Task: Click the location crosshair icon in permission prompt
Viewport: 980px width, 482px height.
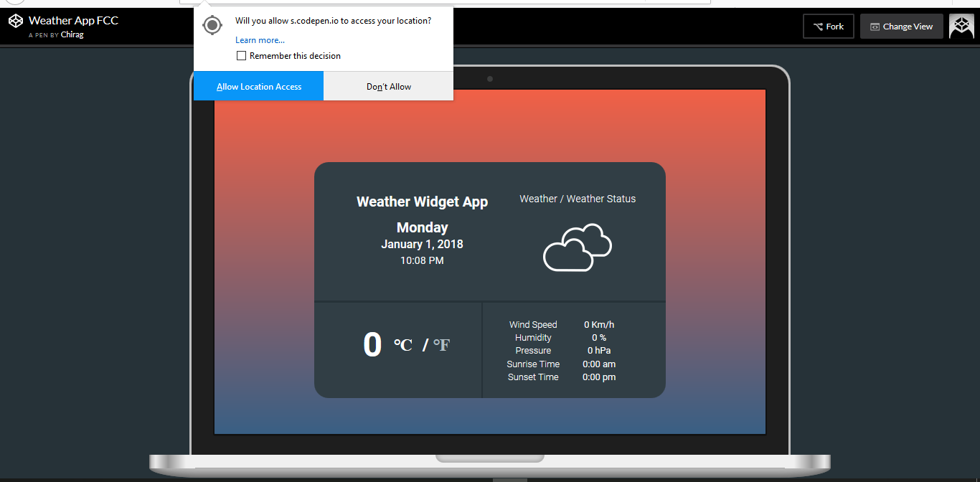Action: pos(212,24)
